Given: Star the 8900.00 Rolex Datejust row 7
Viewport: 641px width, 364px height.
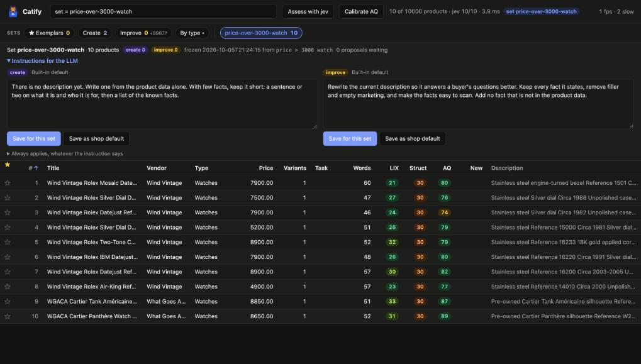Looking at the screenshot, I should click(x=8, y=272).
